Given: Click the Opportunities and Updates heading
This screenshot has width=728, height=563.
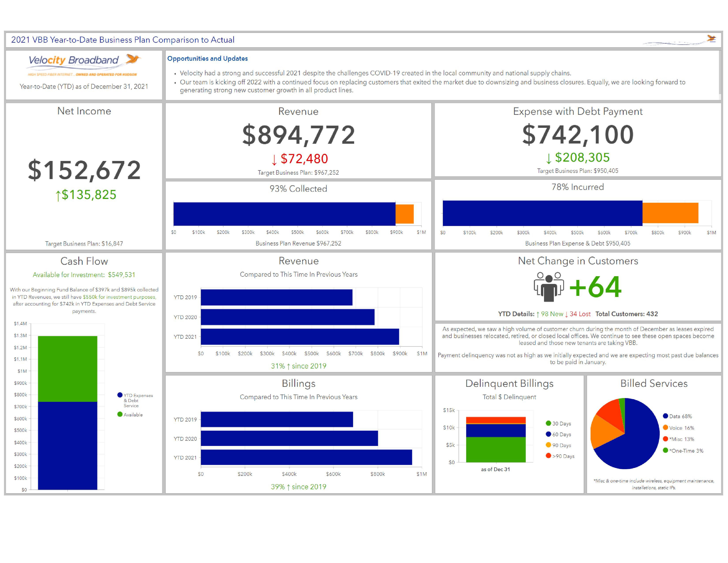Looking at the screenshot, I should (x=207, y=58).
